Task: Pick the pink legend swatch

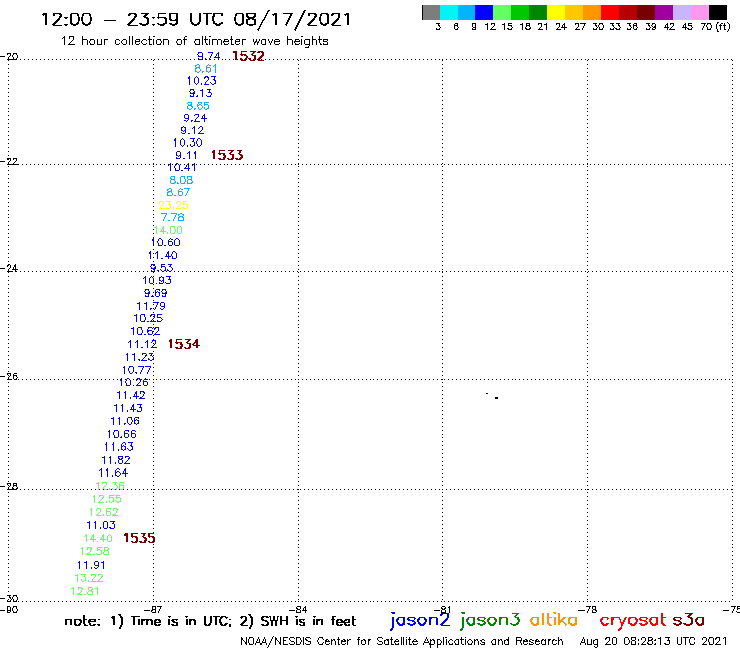Action: click(x=700, y=12)
